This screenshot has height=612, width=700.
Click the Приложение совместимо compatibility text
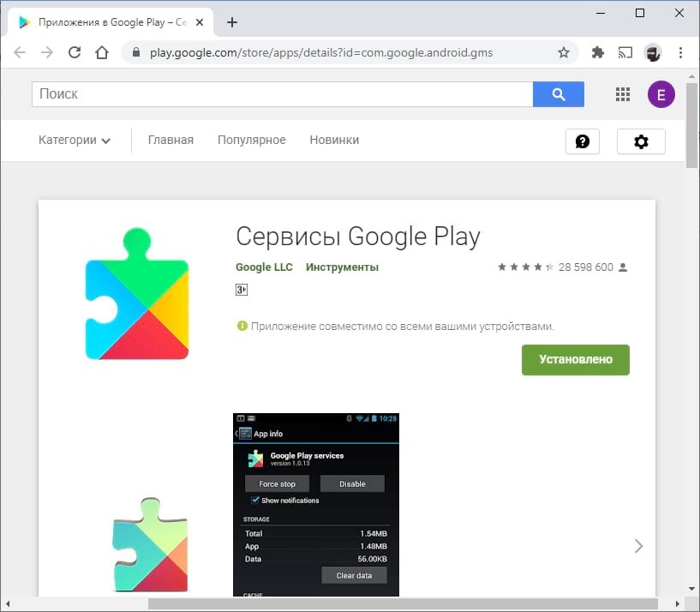tap(402, 326)
